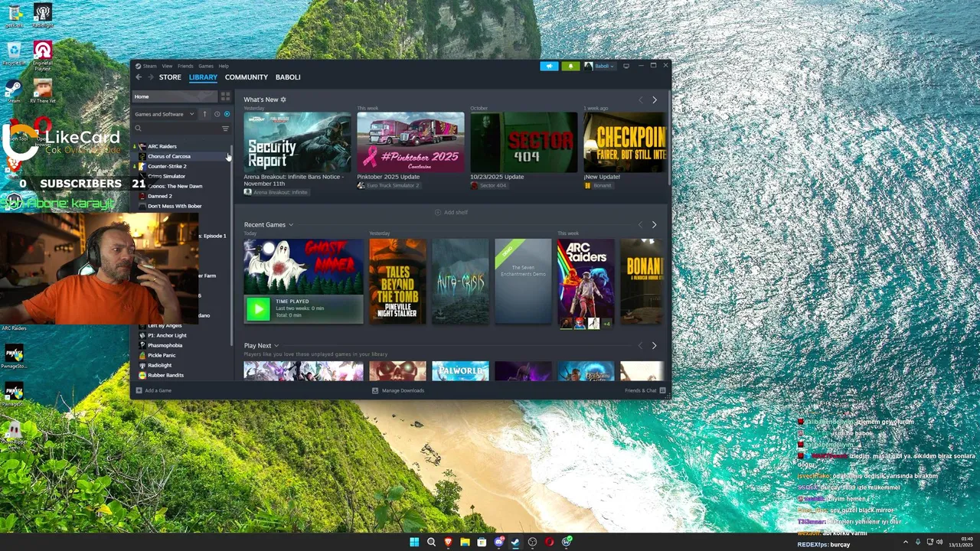Go to the STORE tab
The width and height of the screenshot is (980, 551).
tap(170, 77)
